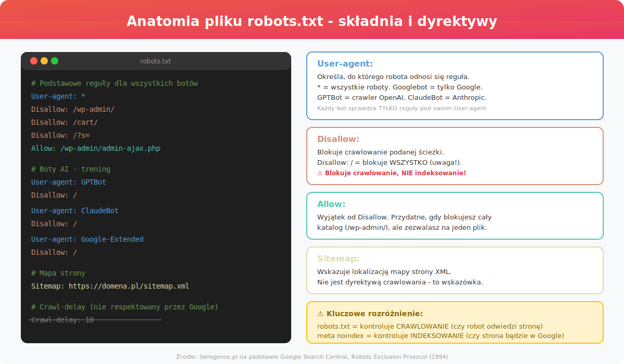The image size is (624, 364).
Task: Click the 'Allow:' card heading
Action: coord(331,204)
